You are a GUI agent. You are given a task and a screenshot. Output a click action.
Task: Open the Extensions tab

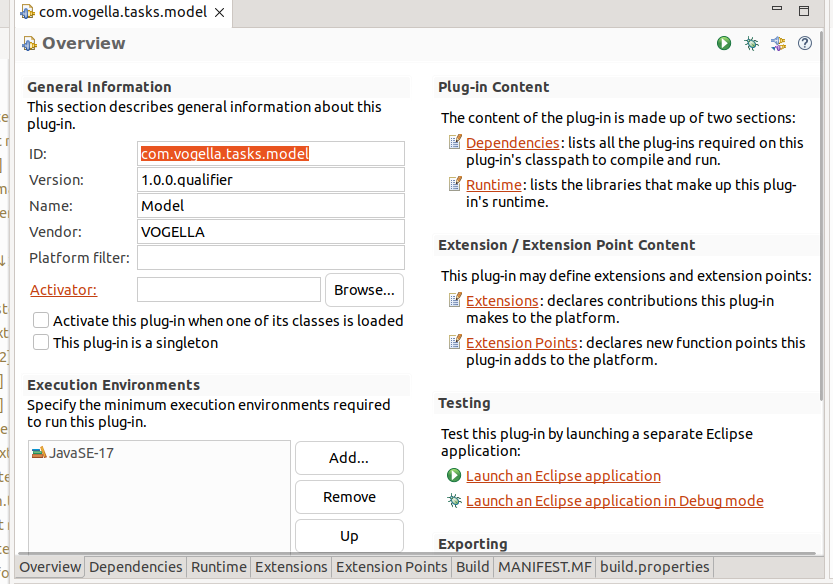tap(291, 567)
